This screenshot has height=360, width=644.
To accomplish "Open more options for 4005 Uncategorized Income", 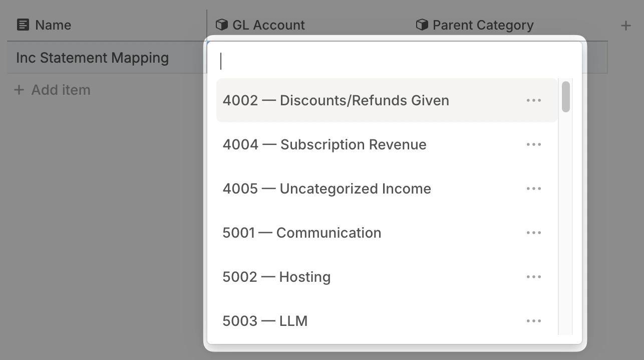I will click(534, 189).
